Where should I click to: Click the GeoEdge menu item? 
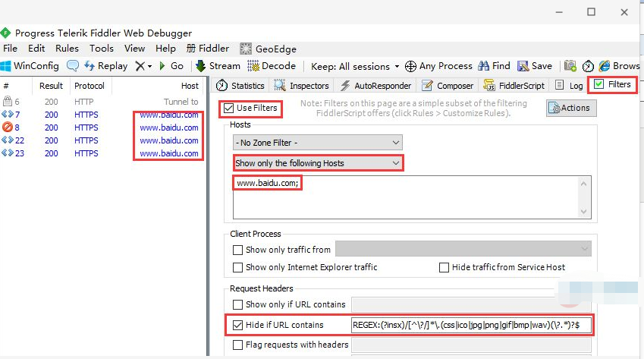click(x=269, y=49)
